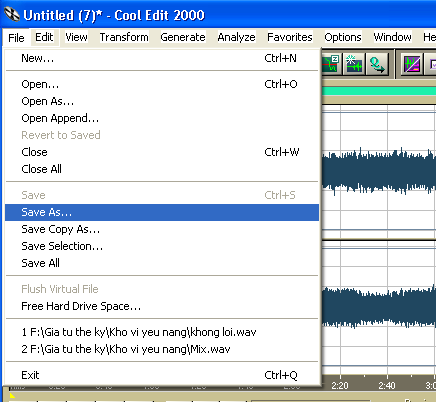Screen dimensions: 436x402
Task: Open the File menu
Action: (16, 37)
